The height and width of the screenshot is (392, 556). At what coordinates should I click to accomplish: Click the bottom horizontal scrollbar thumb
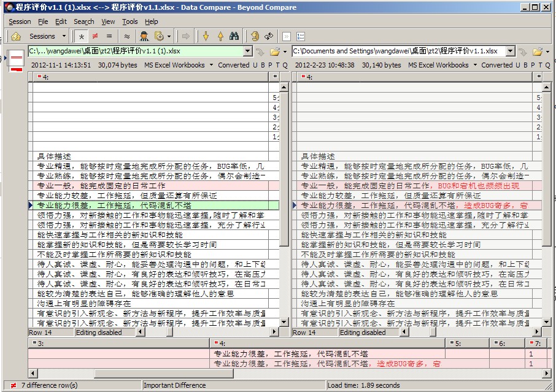163,374
